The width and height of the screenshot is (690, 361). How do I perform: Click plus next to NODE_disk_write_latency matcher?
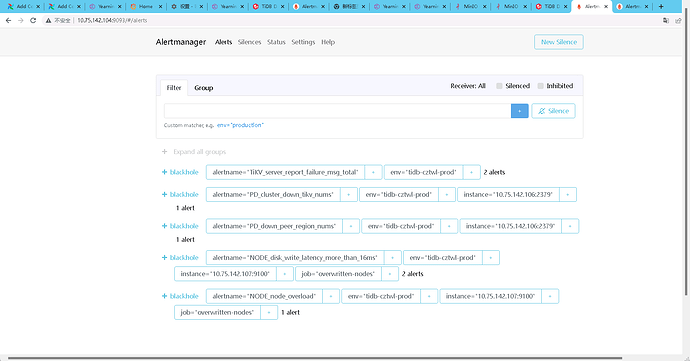pos(393,258)
